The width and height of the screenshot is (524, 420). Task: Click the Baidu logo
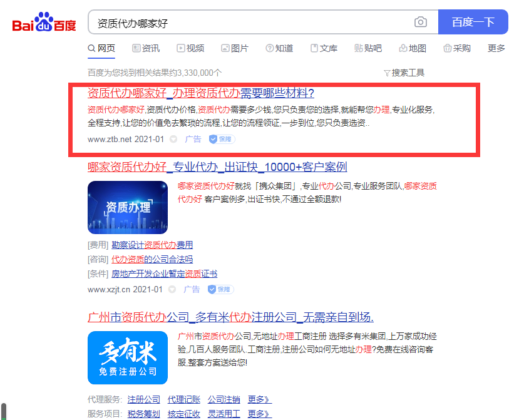[x=44, y=24]
